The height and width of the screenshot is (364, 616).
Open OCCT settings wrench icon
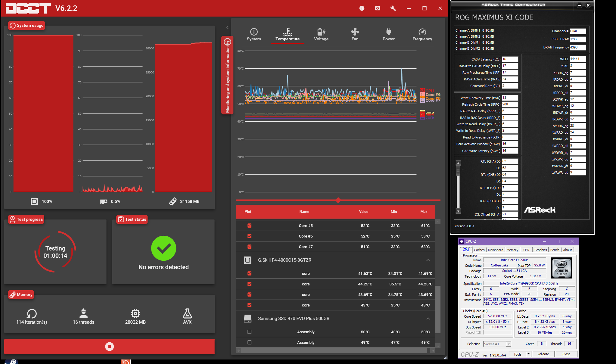coord(393,8)
